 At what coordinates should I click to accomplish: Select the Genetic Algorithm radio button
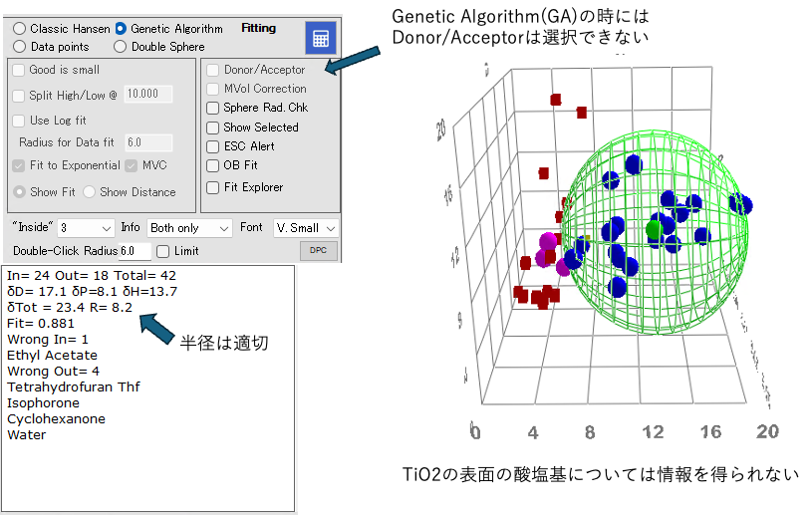[121, 29]
